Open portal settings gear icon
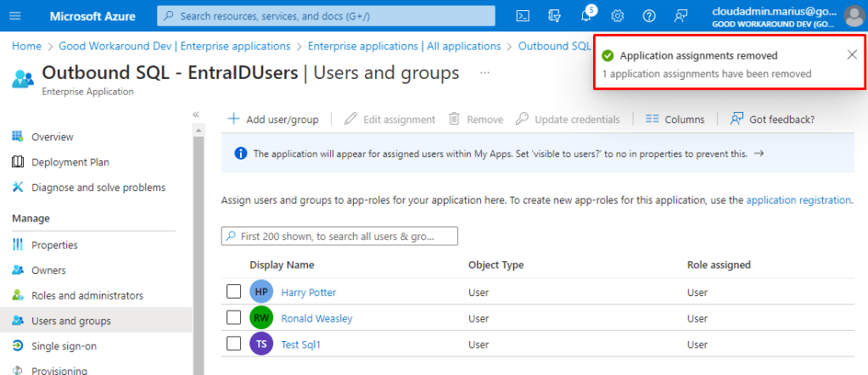 point(618,16)
